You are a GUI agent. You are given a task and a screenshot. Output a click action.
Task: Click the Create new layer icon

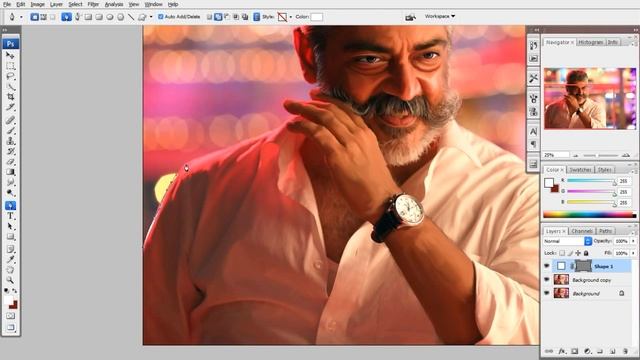pos(613,351)
